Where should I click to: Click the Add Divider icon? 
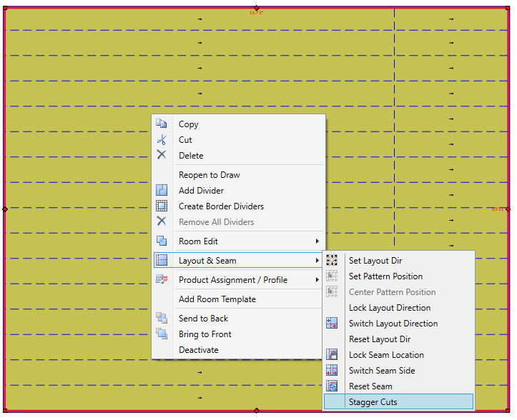(162, 190)
